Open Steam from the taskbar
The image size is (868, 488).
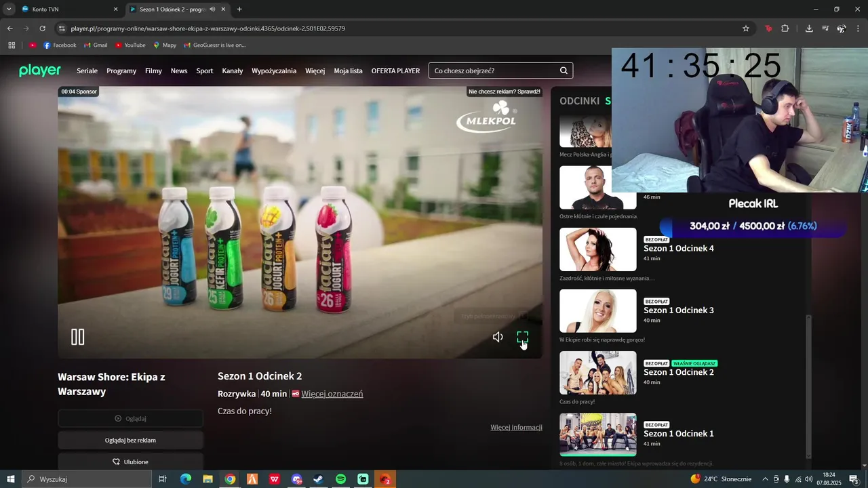click(318, 479)
